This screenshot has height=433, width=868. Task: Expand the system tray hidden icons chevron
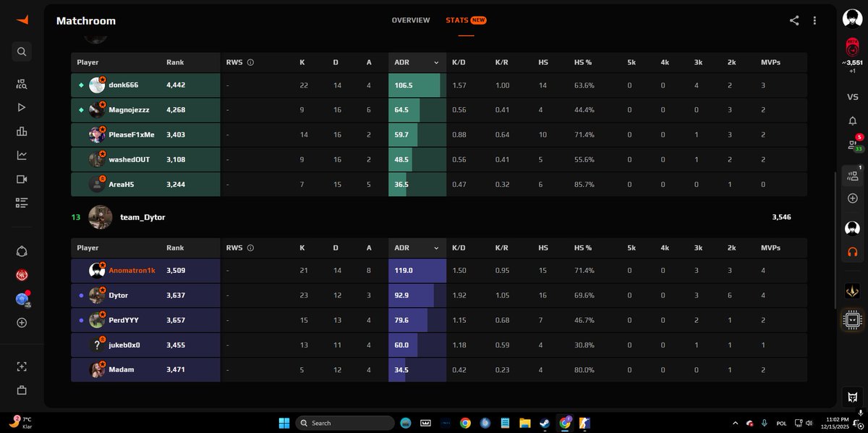pyautogui.click(x=736, y=423)
